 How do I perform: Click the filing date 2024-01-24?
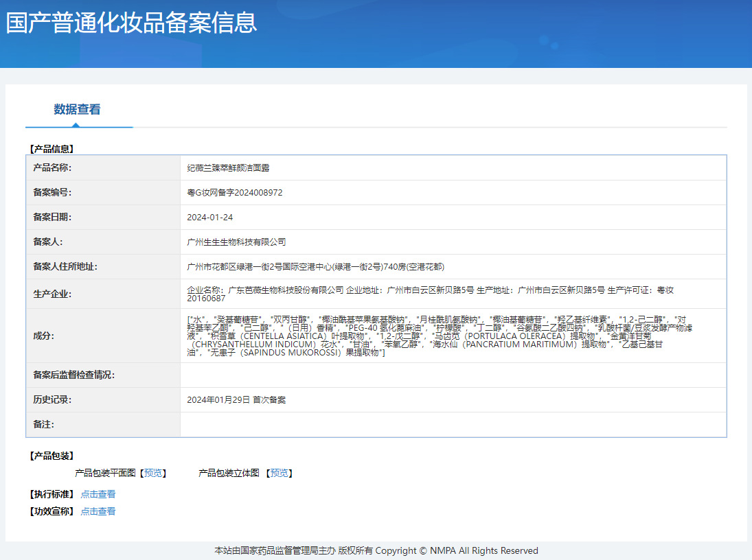click(210, 218)
